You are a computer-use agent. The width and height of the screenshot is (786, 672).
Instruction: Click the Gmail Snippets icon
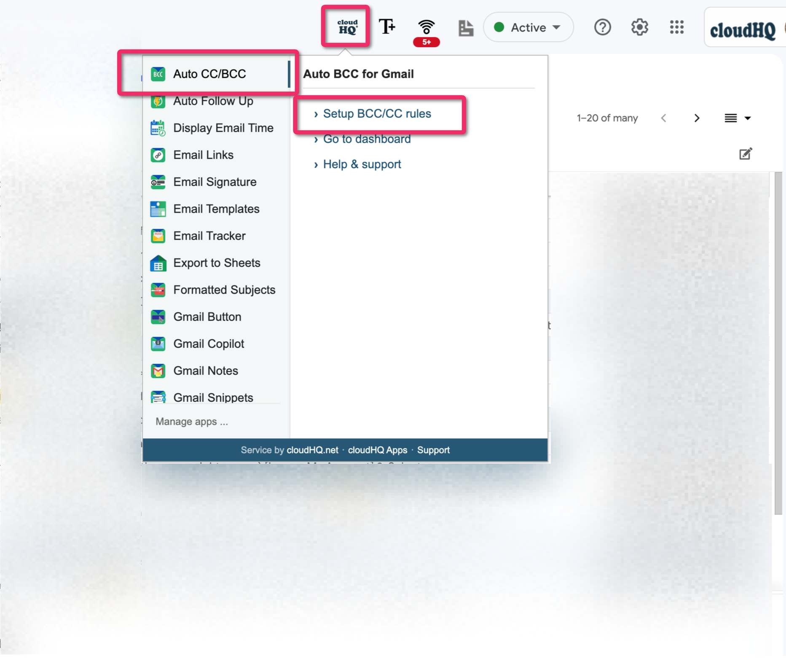158,397
